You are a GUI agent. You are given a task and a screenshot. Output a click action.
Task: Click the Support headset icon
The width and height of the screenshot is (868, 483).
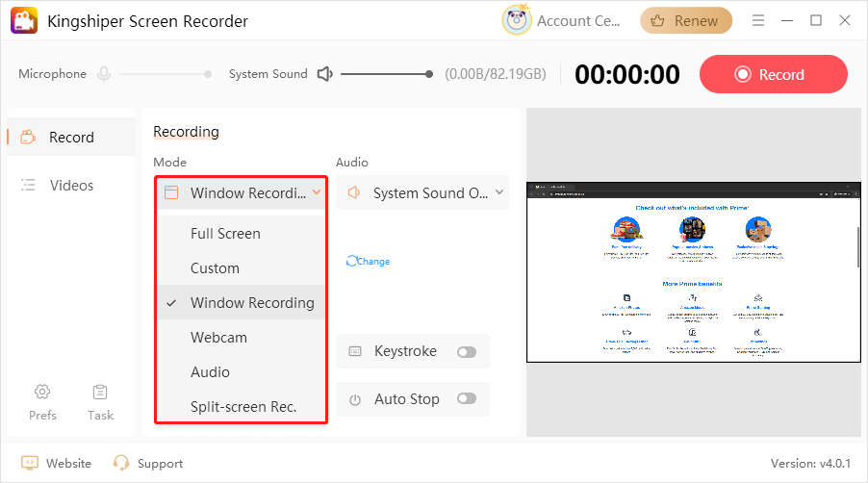pos(120,463)
